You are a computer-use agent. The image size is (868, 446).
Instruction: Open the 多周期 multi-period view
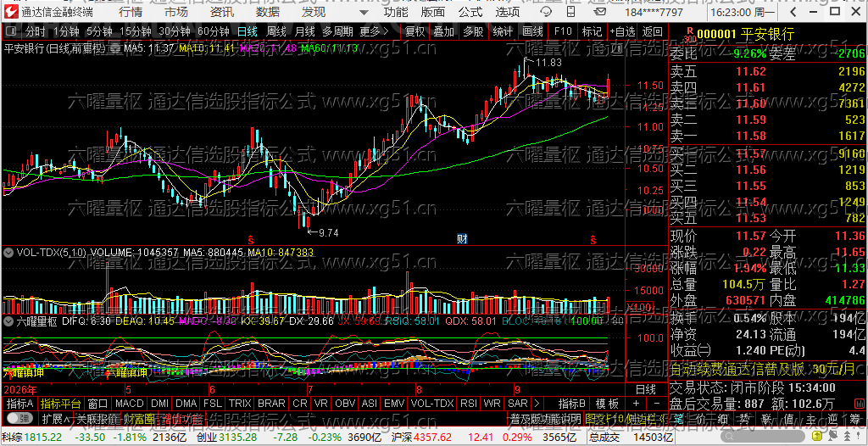[337, 31]
